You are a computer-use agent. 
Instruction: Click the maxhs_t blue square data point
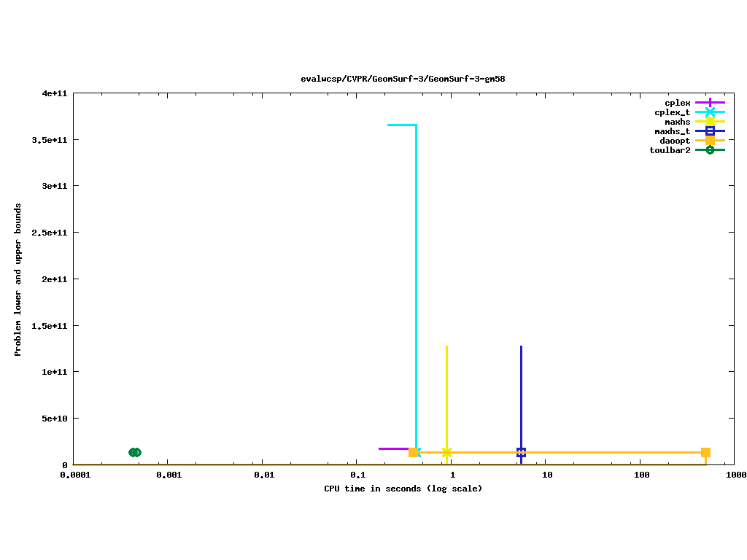521,452
